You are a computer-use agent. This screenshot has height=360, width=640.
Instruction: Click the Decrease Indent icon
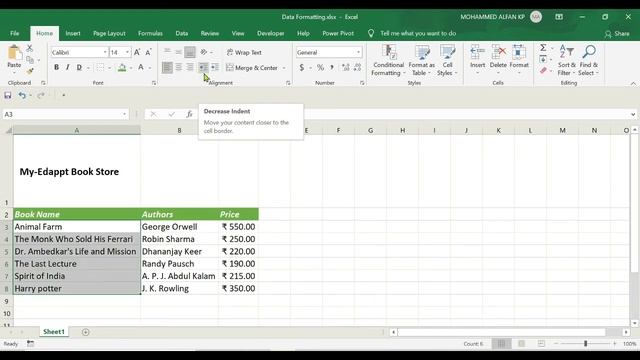click(203, 67)
